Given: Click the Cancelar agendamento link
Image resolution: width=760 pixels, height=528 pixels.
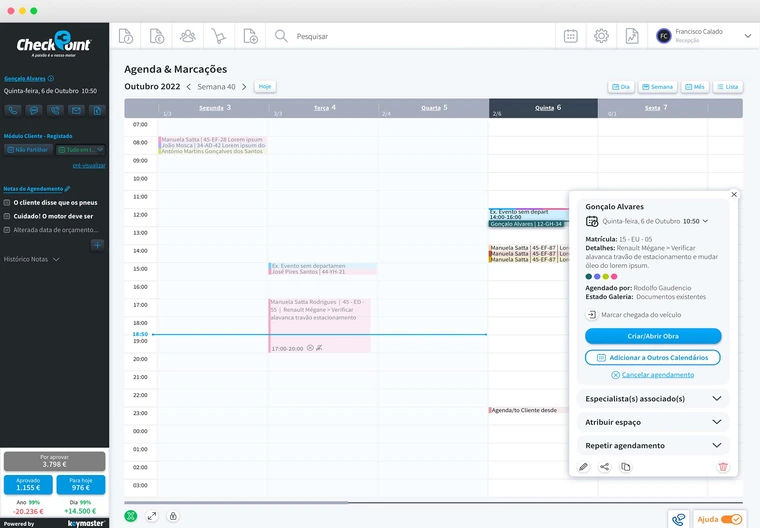Looking at the screenshot, I should [x=653, y=374].
